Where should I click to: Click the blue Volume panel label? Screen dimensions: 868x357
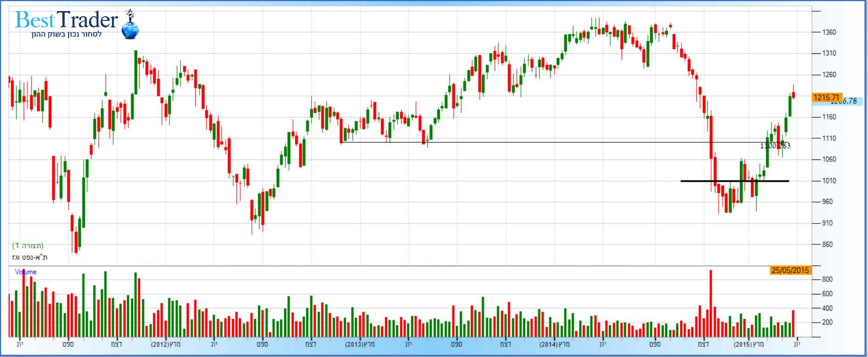tap(26, 272)
